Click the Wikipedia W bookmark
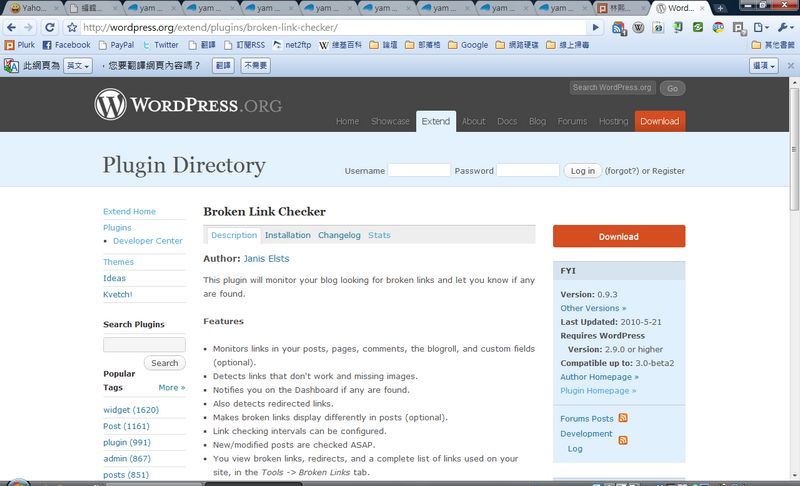Screen dimensions: 800x486 tap(340, 45)
